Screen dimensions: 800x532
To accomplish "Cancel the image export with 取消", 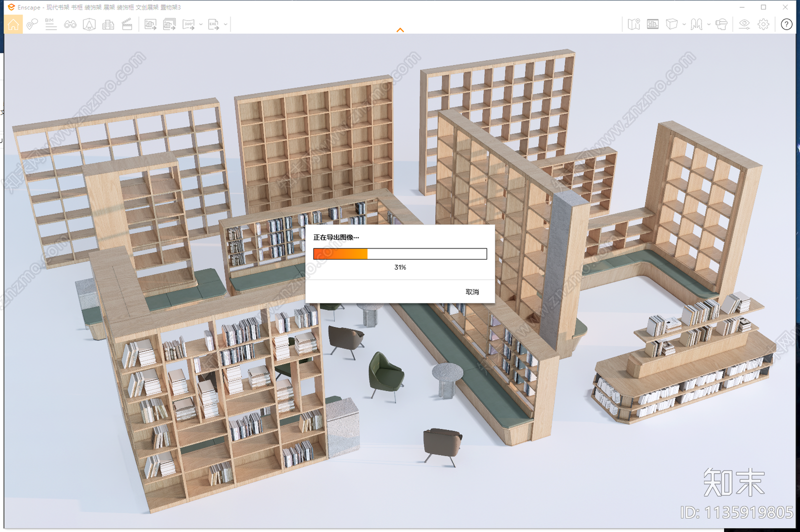I will 472,292.
